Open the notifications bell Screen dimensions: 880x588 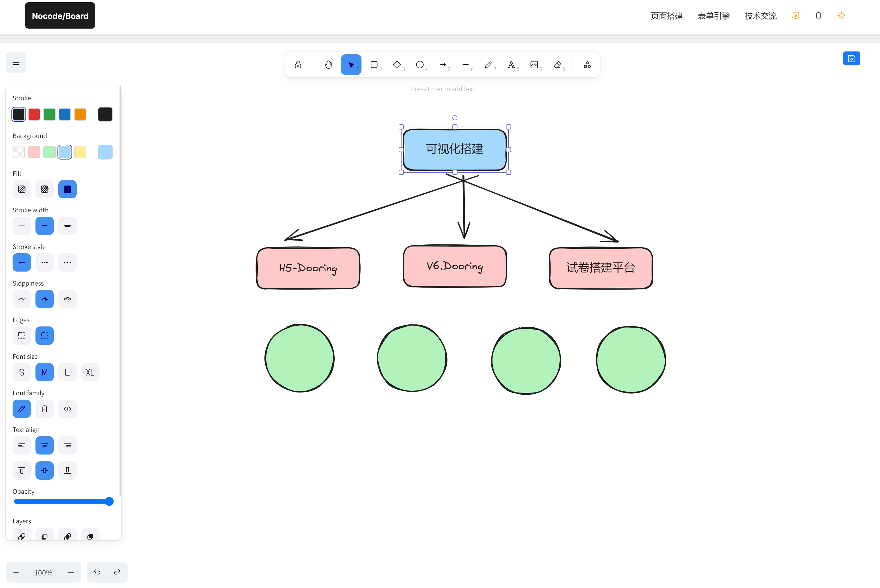point(819,16)
